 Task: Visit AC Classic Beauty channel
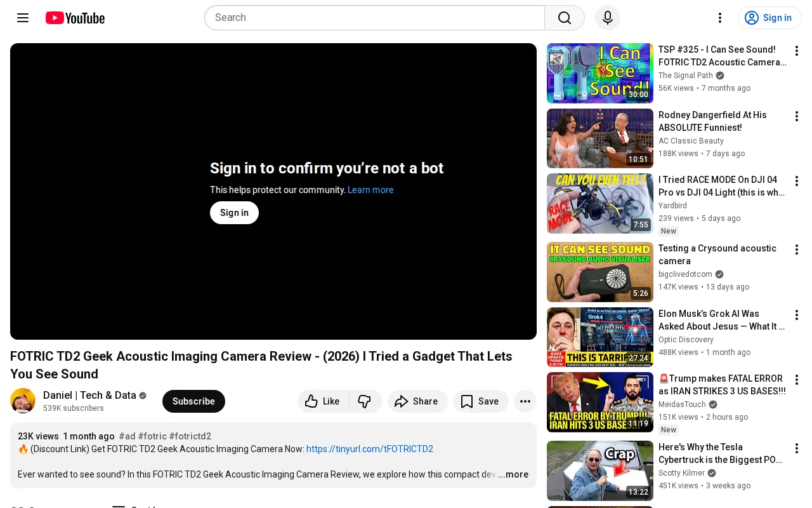[x=691, y=141]
